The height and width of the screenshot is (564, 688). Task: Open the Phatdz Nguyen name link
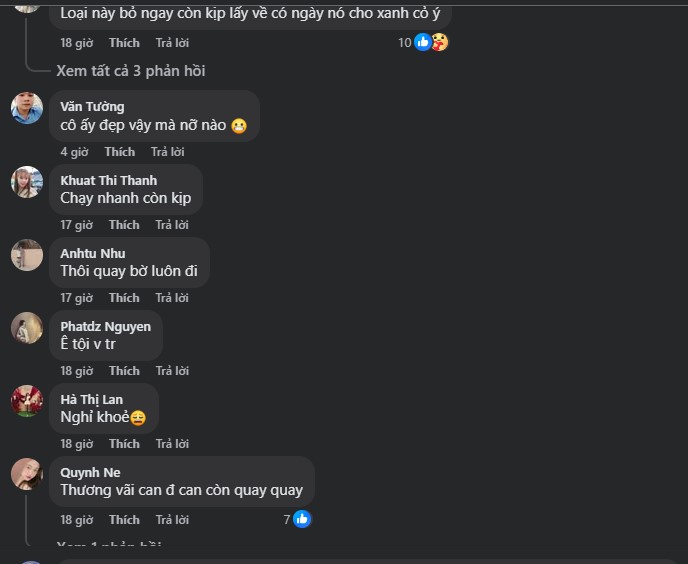(105, 326)
